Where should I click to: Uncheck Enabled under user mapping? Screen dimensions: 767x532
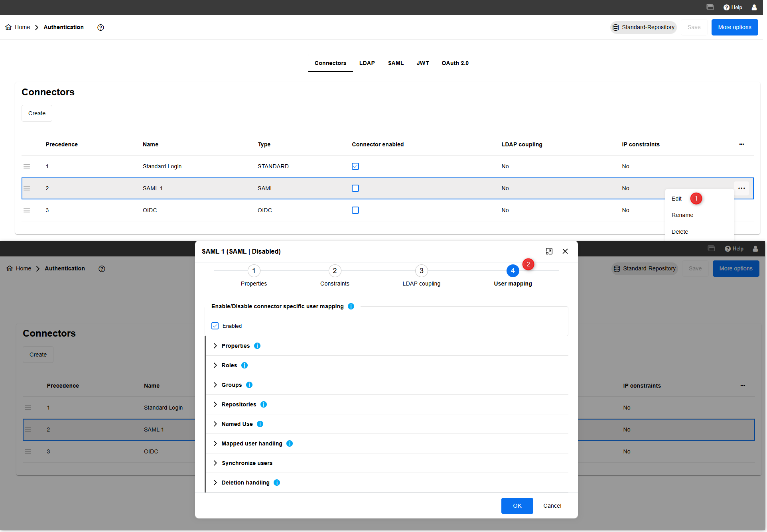tap(215, 326)
